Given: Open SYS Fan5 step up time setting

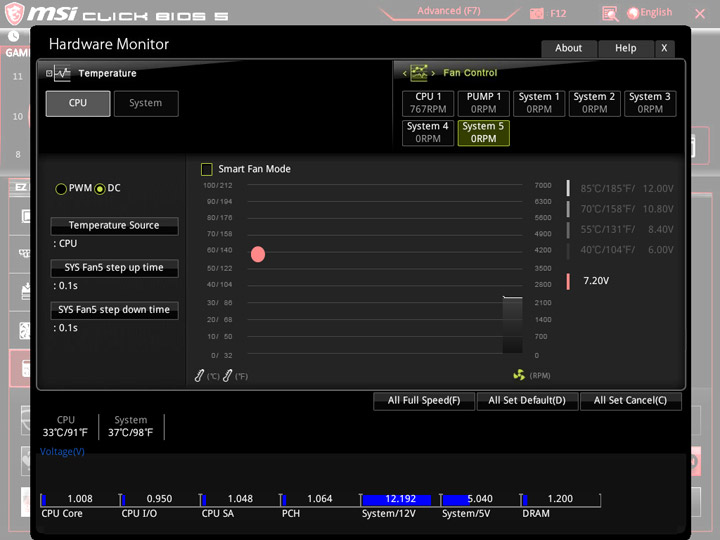Looking at the screenshot, I should [x=114, y=268].
